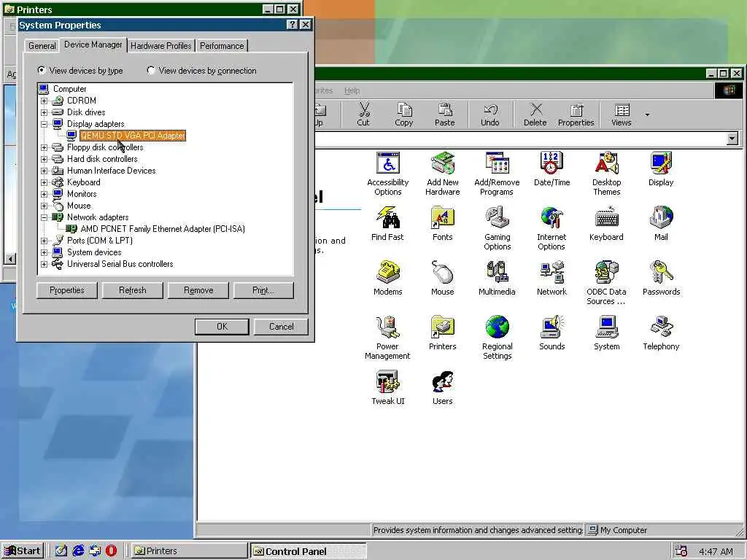Expand the CDROM node
The height and width of the screenshot is (560, 747).
click(x=44, y=101)
